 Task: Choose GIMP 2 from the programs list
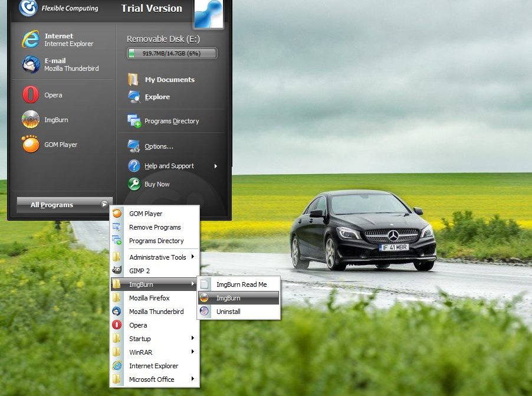tap(155, 271)
